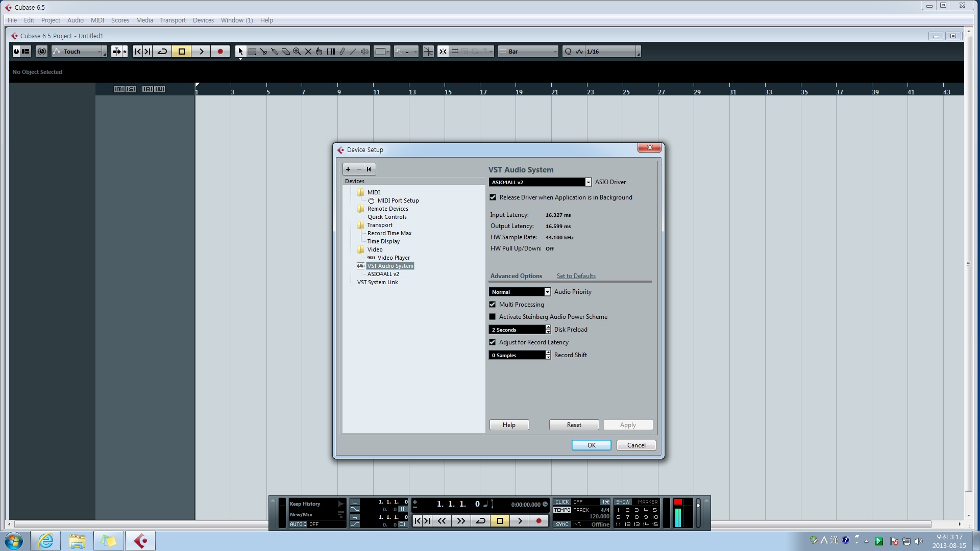The height and width of the screenshot is (551, 980).
Task: Open the Transport menu
Action: tap(173, 20)
